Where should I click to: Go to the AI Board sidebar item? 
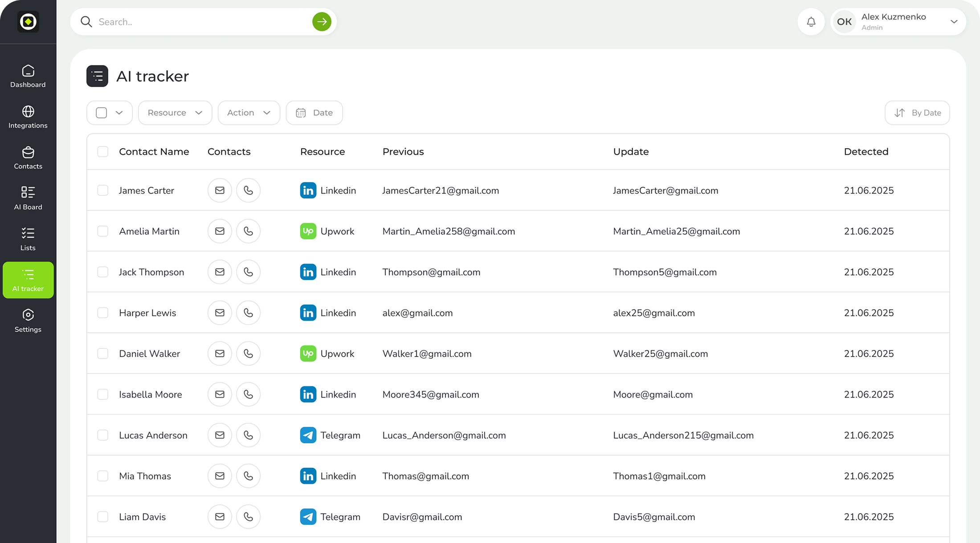click(28, 199)
